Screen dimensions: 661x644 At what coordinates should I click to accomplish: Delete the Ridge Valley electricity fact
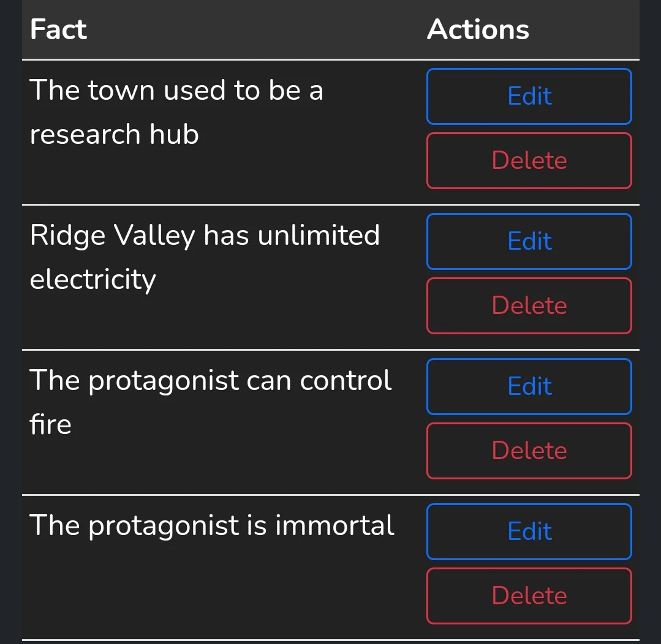529,305
